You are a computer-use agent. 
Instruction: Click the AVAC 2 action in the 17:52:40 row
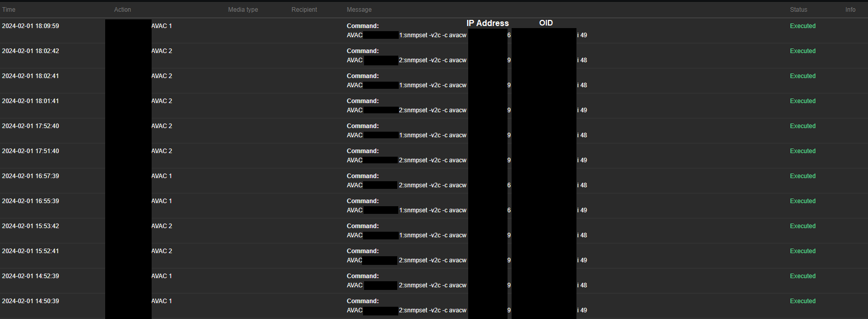[162, 126]
